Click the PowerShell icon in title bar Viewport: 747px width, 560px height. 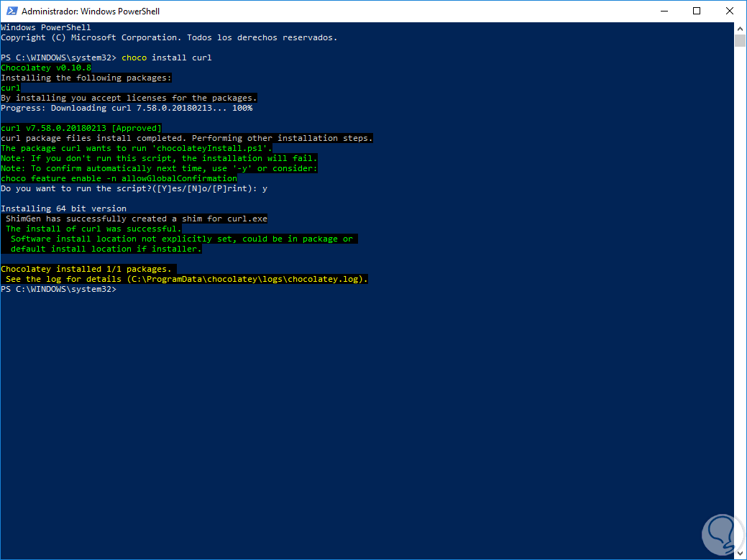pos(12,11)
